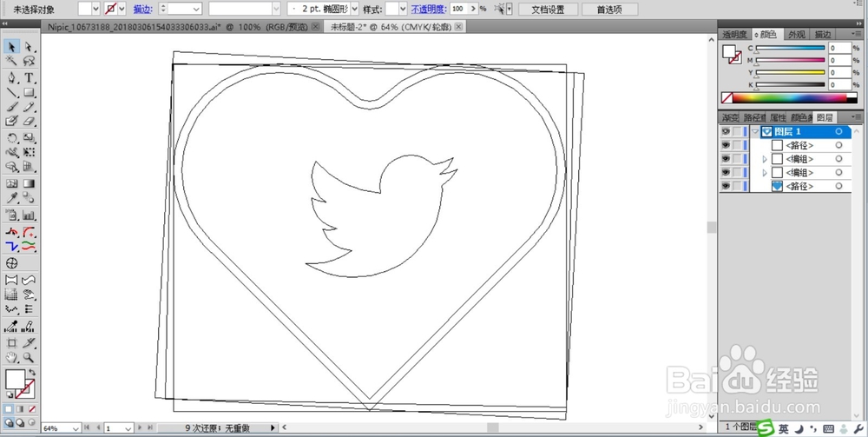Go to next artboard arrow button
This screenshot has height=437, width=868.
pos(140,428)
